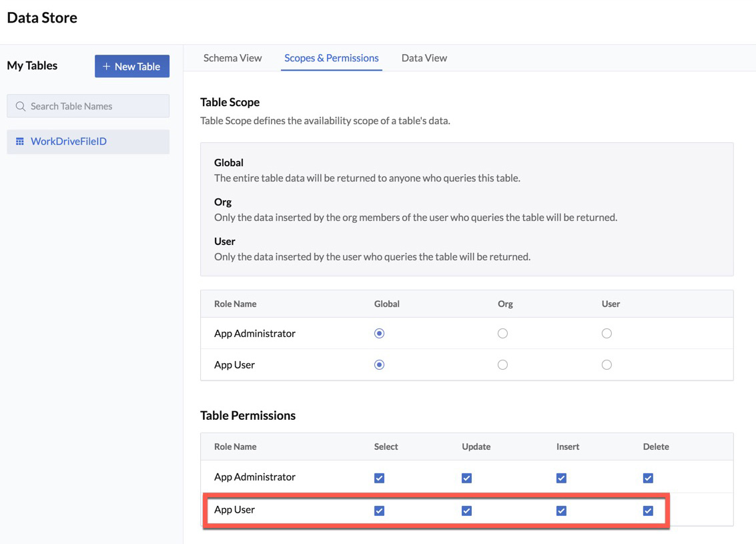Type in Search Table Names field
The height and width of the screenshot is (544, 756).
tap(93, 106)
